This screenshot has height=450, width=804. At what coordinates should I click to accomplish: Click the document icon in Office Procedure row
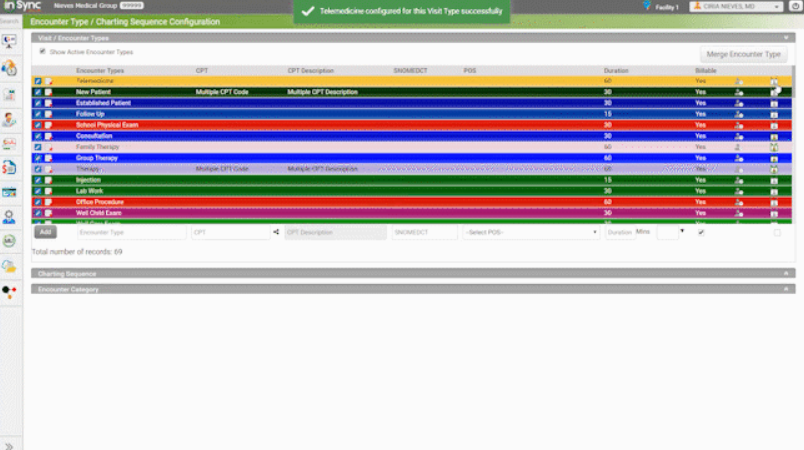[x=49, y=202]
